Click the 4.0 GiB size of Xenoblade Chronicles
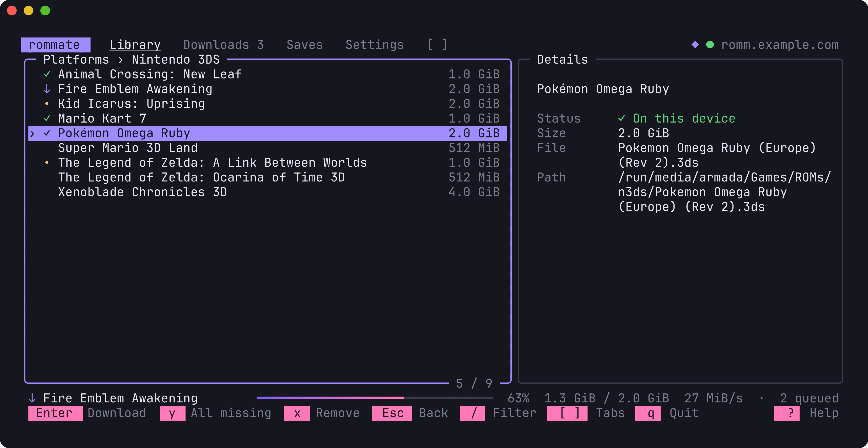Screen dimensions: 868x448 pyautogui.click(x=474, y=192)
